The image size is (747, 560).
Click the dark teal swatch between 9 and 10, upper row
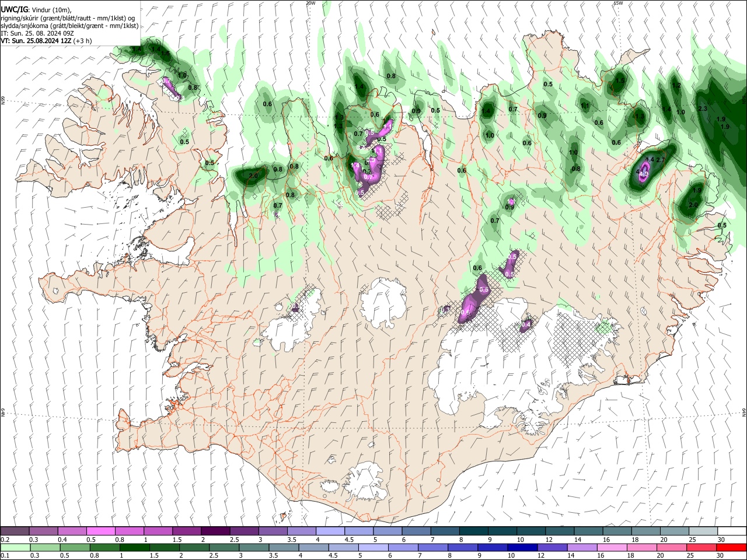click(501, 531)
